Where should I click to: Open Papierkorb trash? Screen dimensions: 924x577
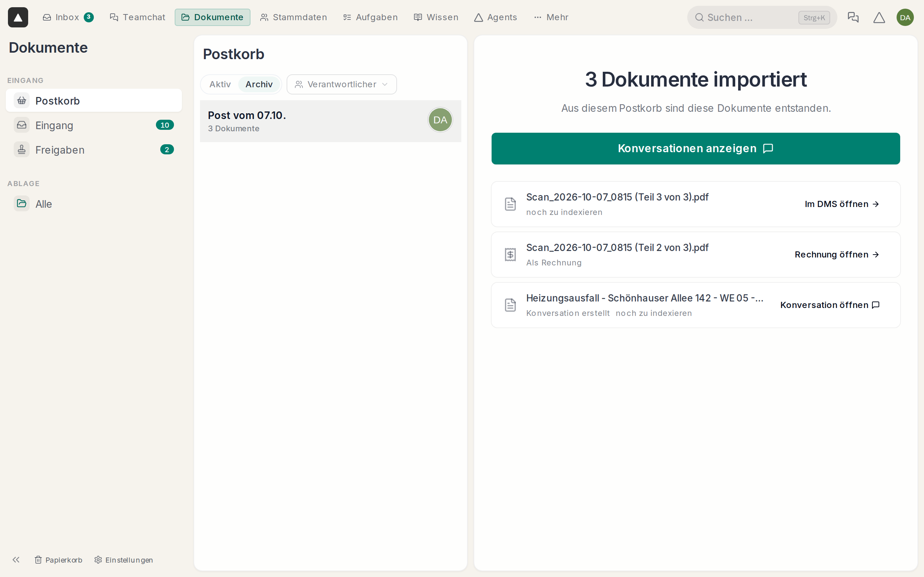tap(58, 559)
